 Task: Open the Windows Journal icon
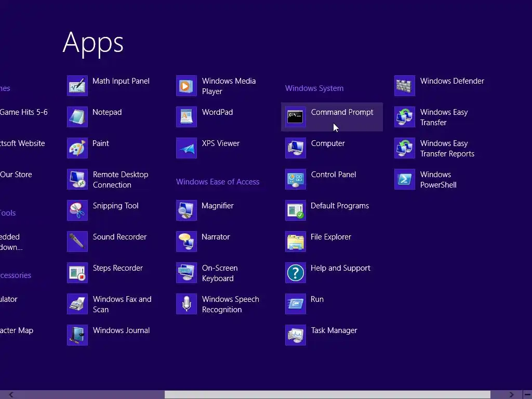click(x=77, y=336)
